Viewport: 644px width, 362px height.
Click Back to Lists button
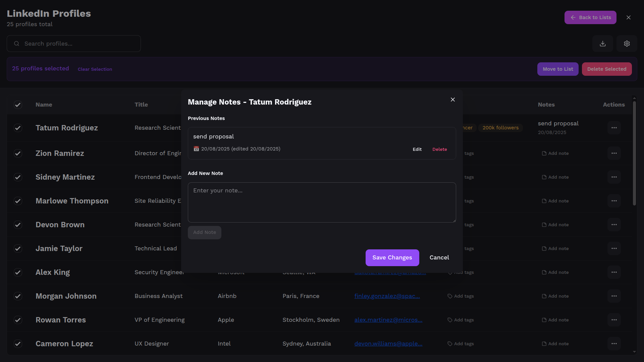(x=590, y=17)
